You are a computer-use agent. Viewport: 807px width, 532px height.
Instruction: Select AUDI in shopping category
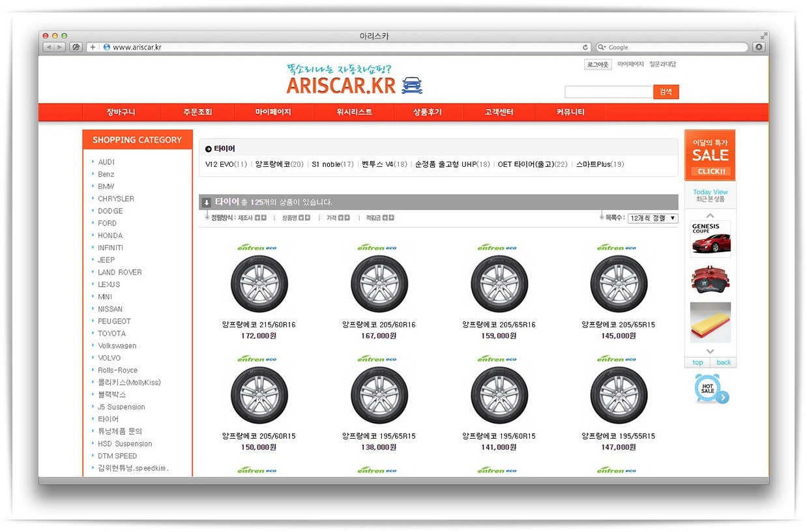(106, 162)
